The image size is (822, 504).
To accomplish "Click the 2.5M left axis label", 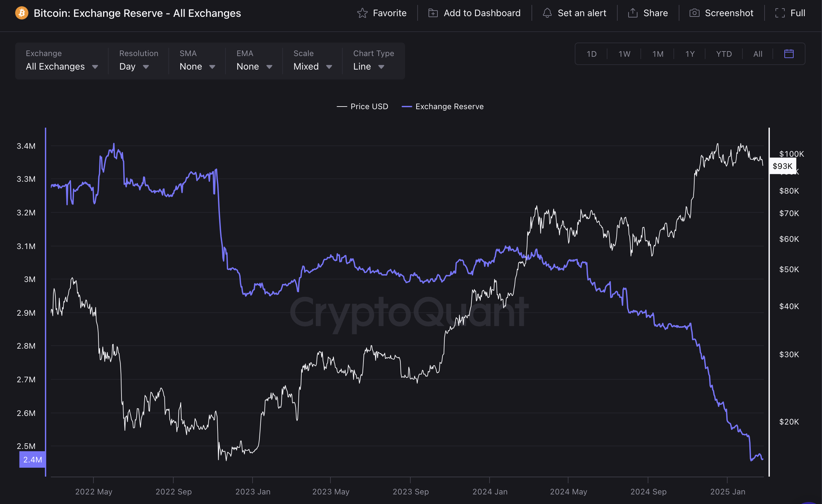I will (x=26, y=446).
